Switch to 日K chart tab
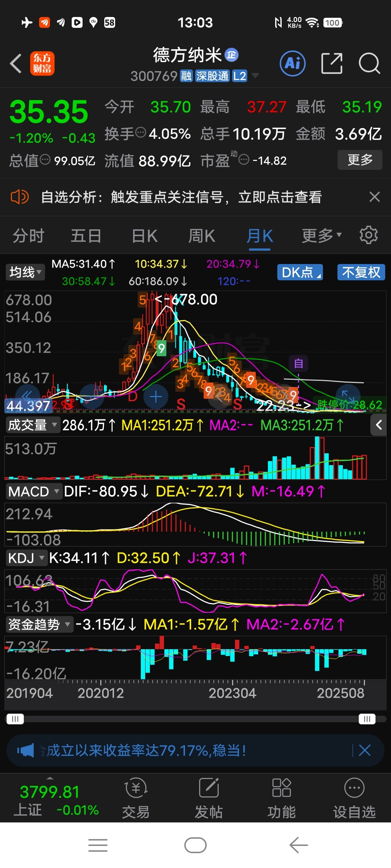Viewport: 391px width, 868px height. (x=144, y=236)
